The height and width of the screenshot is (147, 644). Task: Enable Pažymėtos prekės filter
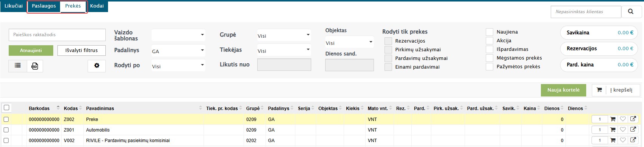490,66
